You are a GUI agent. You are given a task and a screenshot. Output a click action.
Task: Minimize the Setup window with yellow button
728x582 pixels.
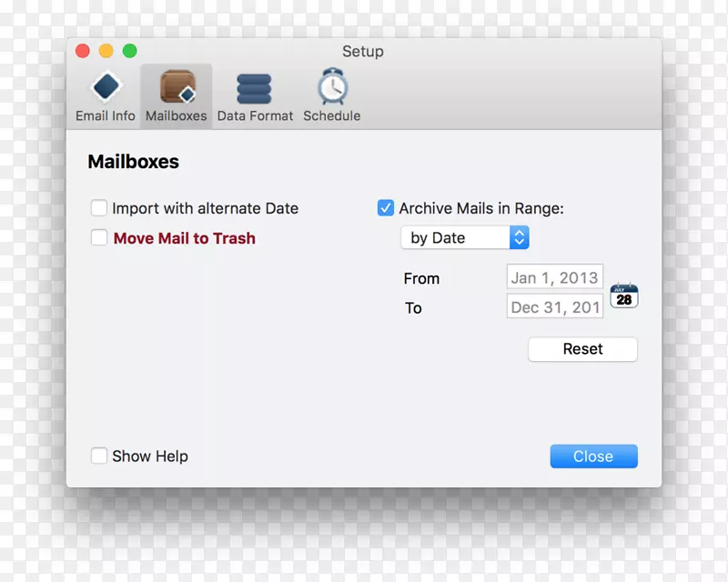(106, 52)
